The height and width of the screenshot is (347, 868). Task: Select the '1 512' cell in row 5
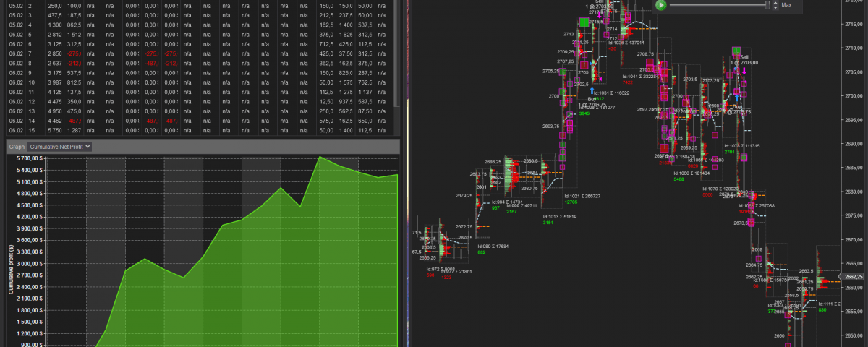click(75, 34)
